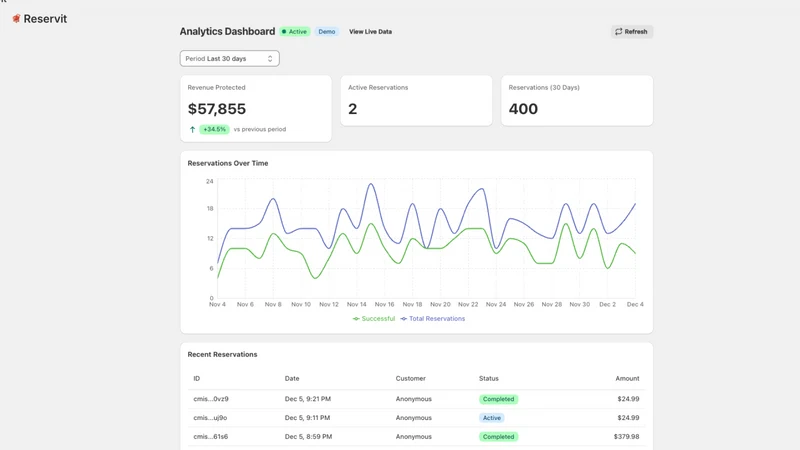Toggle the Total Reservations legend series

[433, 319]
